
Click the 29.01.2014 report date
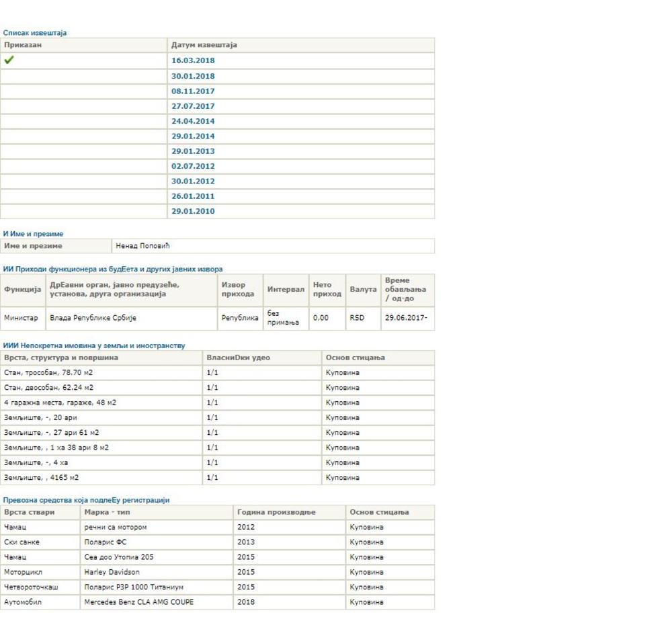(193, 136)
